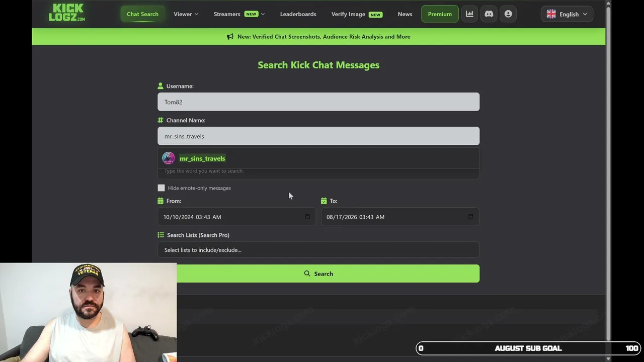This screenshot has width=644, height=362.
Task: Click the UK flag language icon
Action: [x=551, y=14]
